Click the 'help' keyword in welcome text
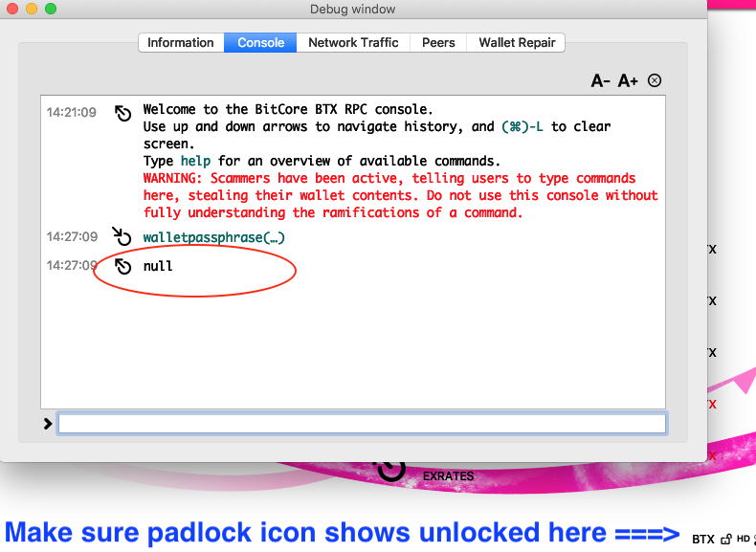756x552 pixels. tap(196, 161)
